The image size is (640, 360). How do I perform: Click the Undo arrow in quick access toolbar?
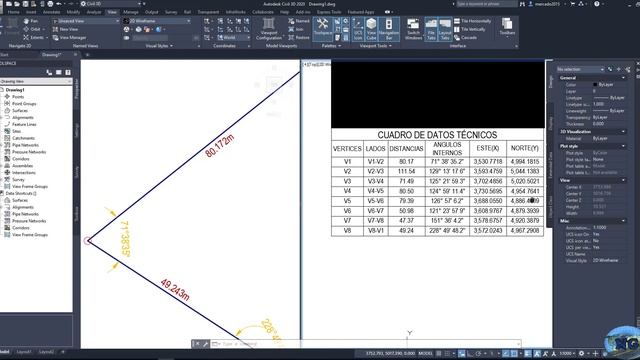coord(59,4)
